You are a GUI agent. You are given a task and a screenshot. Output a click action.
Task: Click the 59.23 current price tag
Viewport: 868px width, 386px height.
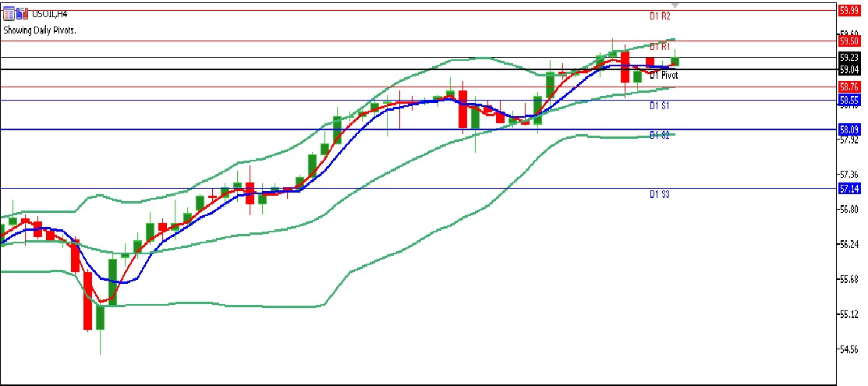[849, 58]
